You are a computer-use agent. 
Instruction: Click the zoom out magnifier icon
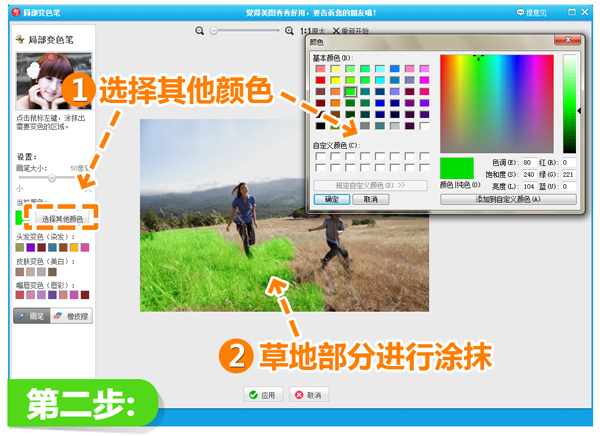201,32
